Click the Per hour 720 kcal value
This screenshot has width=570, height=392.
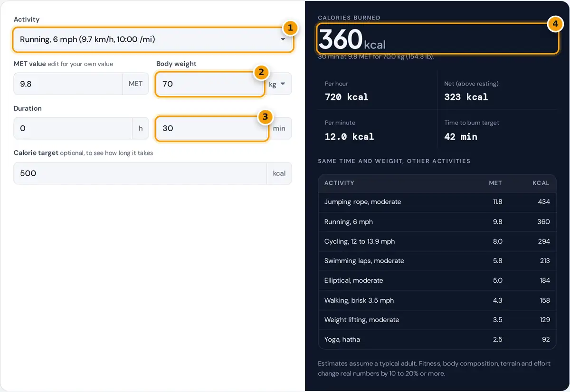click(346, 97)
